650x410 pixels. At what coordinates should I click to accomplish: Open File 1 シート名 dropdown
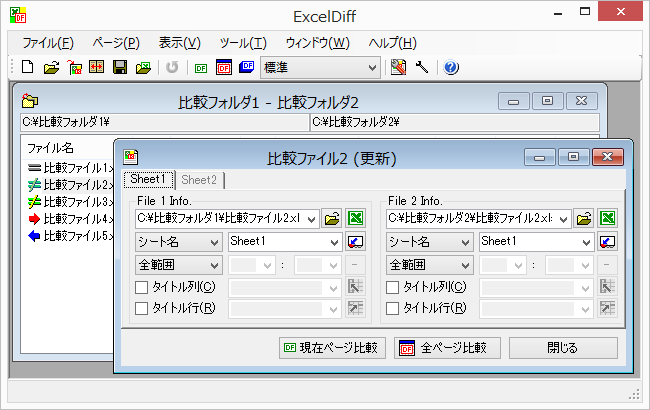[x=179, y=242]
